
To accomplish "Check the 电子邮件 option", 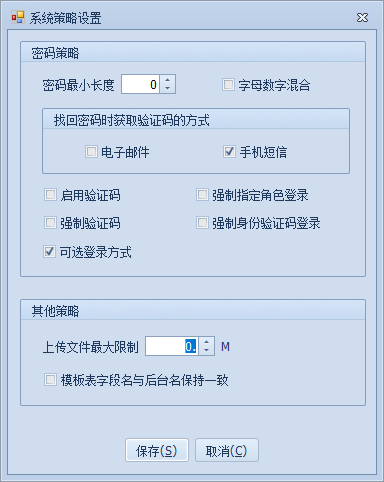I will point(91,152).
